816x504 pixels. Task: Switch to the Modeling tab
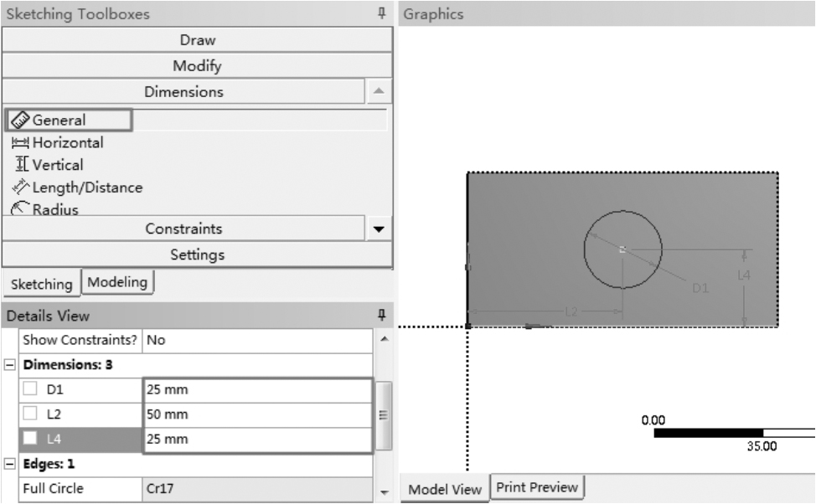pos(117,282)
